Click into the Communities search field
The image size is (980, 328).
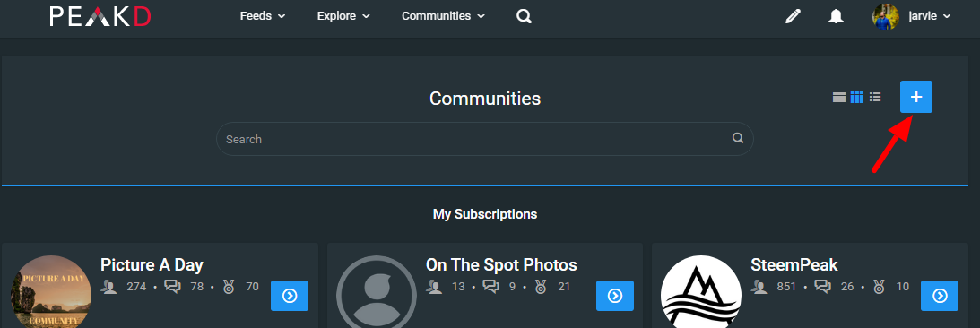point(484,139)
